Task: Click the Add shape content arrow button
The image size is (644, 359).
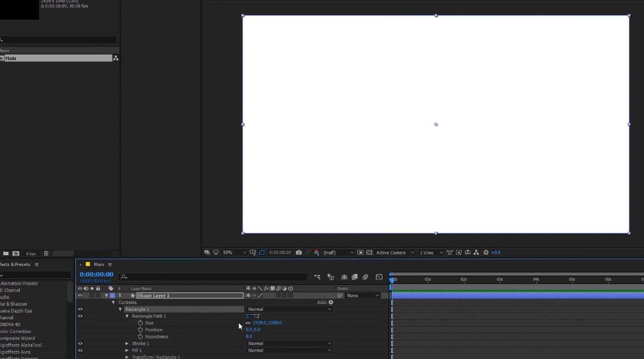Action: (x=331, y=302)
